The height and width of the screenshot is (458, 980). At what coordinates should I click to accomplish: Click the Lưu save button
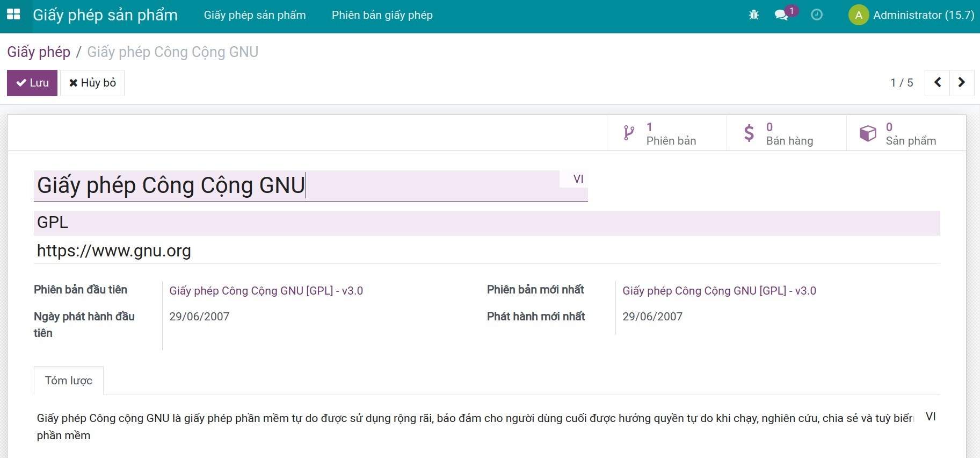pos(32,83)
